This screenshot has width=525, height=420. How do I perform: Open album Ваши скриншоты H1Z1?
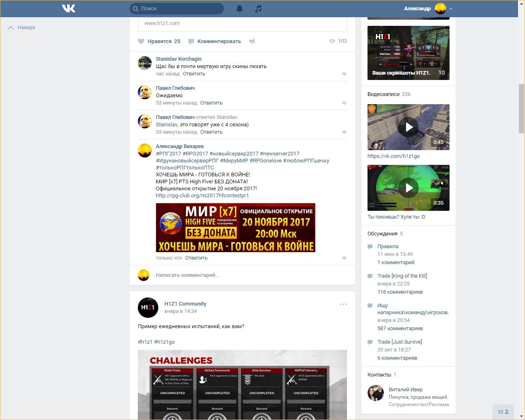[x=409, y=53]
